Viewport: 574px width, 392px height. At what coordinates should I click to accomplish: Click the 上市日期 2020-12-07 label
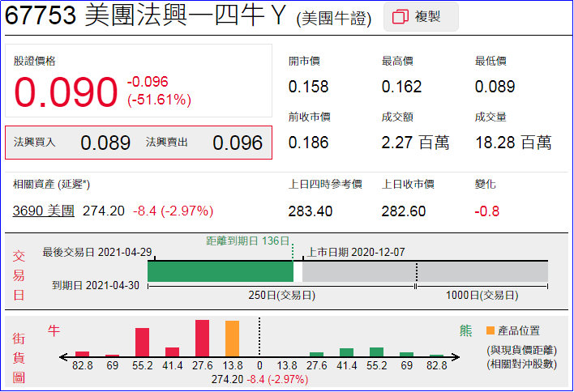point(356,253)
